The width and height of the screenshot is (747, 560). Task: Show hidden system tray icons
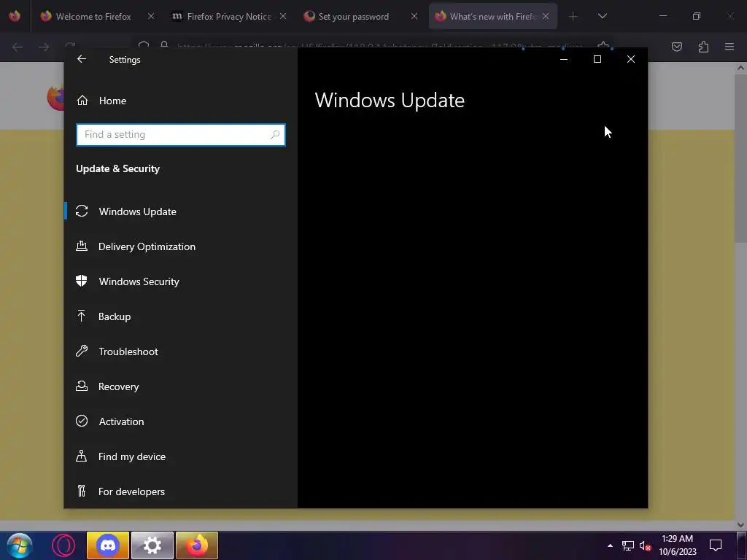coord(610,545)
